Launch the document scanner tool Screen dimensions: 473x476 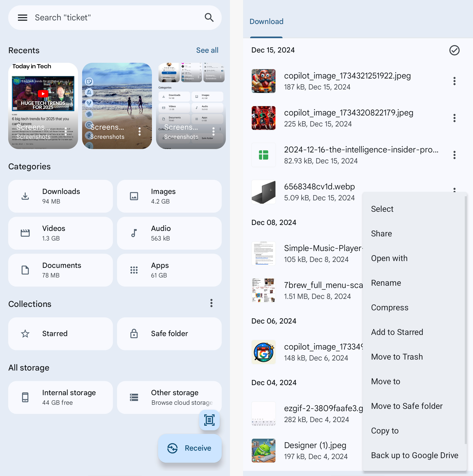[x=209, y=420]
